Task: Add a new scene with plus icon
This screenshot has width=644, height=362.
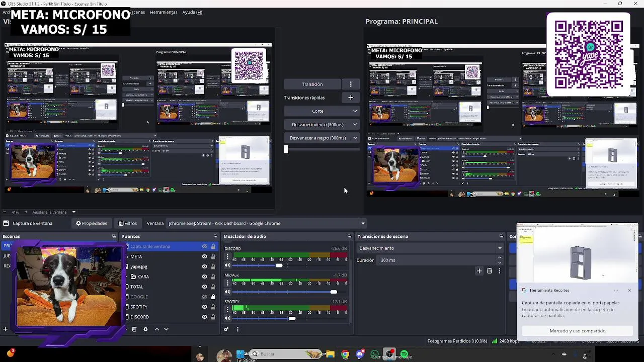Action: click(5, 329)
